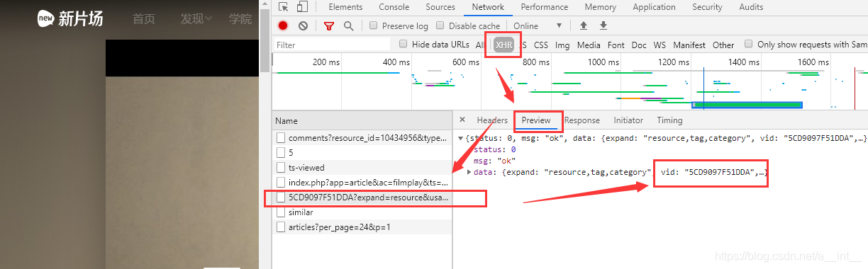Open the 发现 dropdown on the website
868x269 pixels.
[x=196, y=18]
